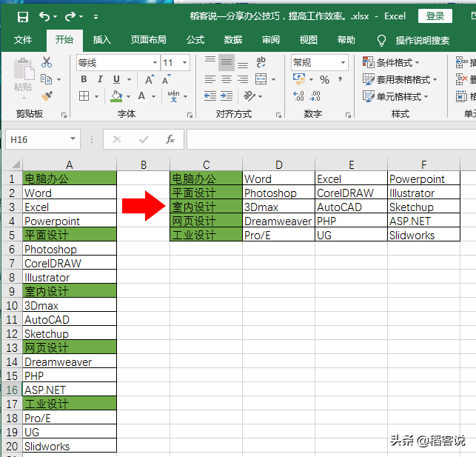Select cell F5 containing Slidworks
Screen dimensions: 476x457
tap(423, 235)
